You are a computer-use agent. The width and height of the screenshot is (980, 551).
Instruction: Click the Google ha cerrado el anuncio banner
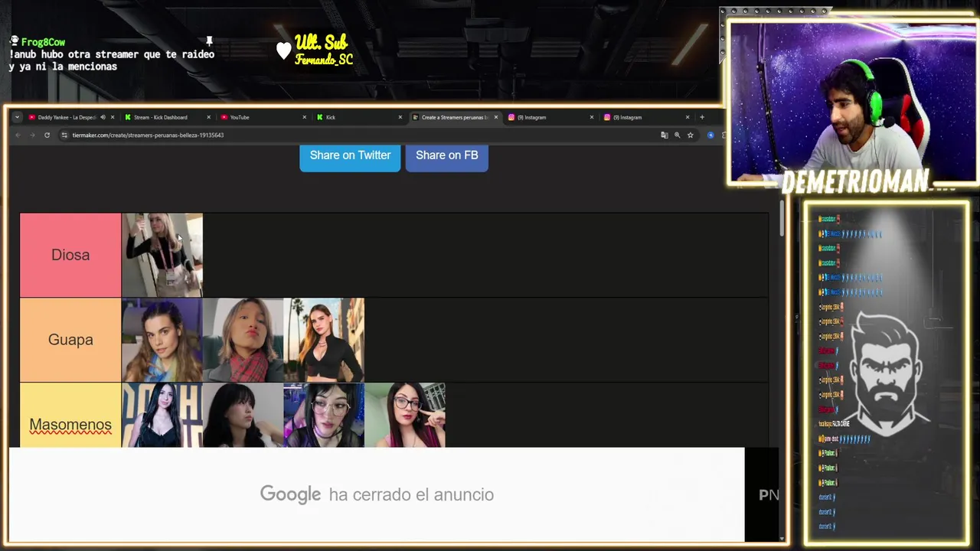point(377,494)
